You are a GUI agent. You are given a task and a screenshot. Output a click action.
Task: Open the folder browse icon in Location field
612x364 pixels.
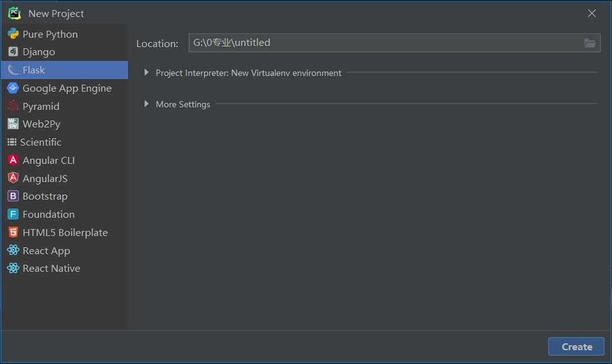590,43
